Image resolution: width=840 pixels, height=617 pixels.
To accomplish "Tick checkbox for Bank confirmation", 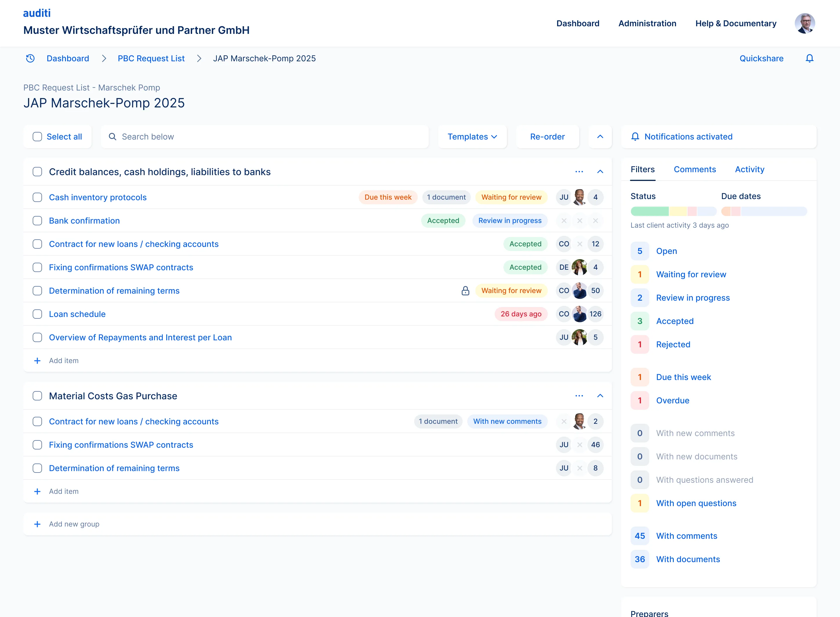I will (x=37, y=221).
